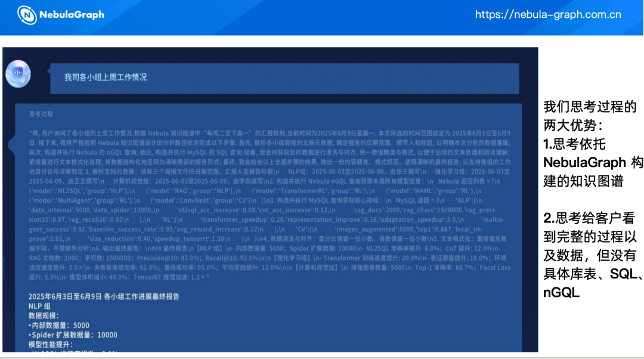
Task: Click the voice assistant avatar icon
Action: pos(18,74)
